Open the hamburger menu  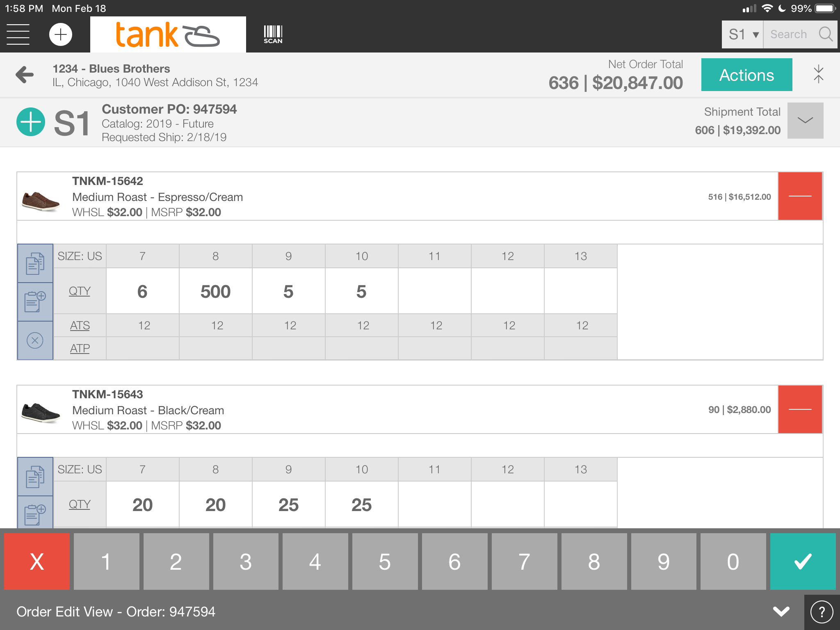(x=18, y=34)
